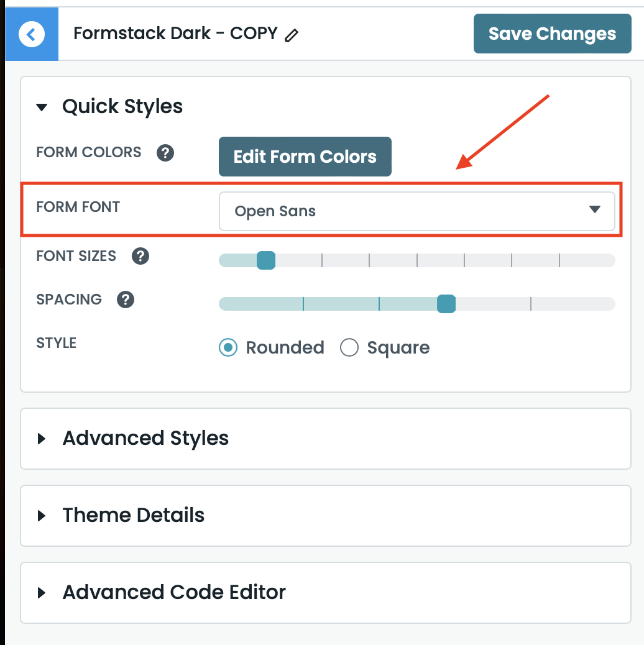Click the Quick Styles section heading
Image resolution: width=644 pixels, height=645 pixels.
tap(122, 106)
